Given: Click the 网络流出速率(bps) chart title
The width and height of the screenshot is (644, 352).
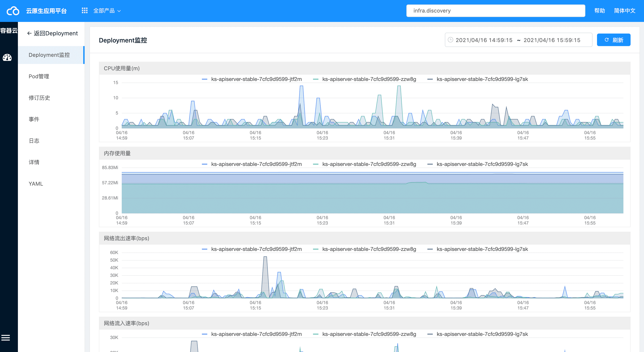Looking at the screenshot, I should 126,238.
